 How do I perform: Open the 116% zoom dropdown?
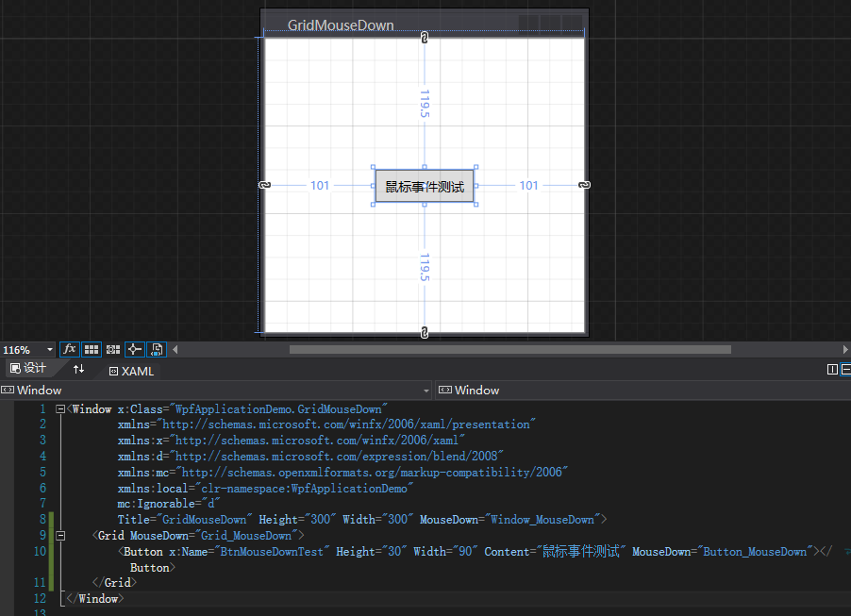[x=49, y=350]
